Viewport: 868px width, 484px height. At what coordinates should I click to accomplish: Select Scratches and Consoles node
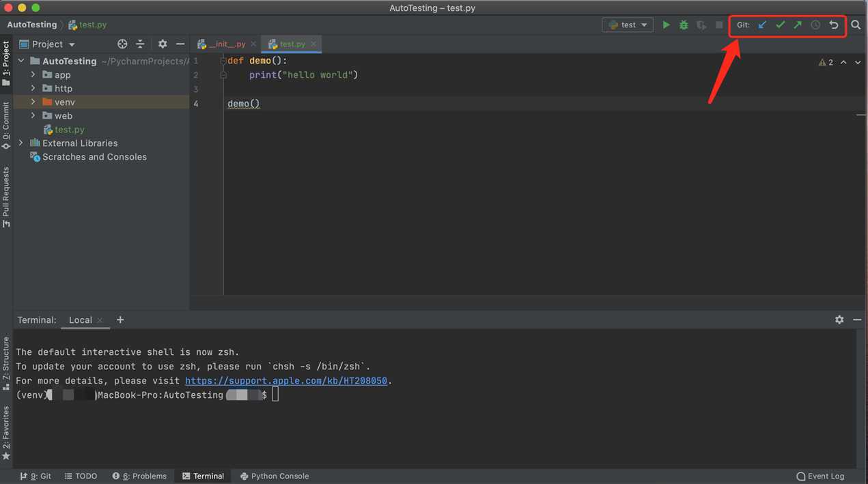pyautogui.click(x=94, y=156)
